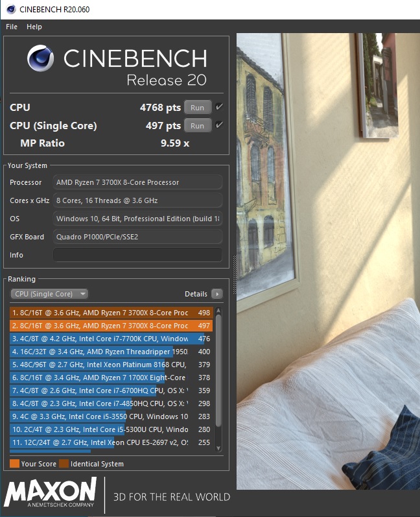Click the Details label in Ranking
The width and height of the screenshot is (420, 517).
[196, 294]
